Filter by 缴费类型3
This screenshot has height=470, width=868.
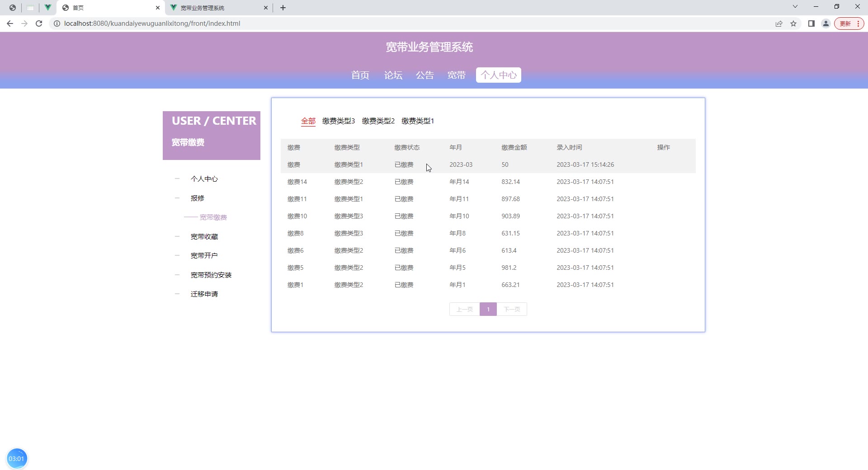pos(339,121)
